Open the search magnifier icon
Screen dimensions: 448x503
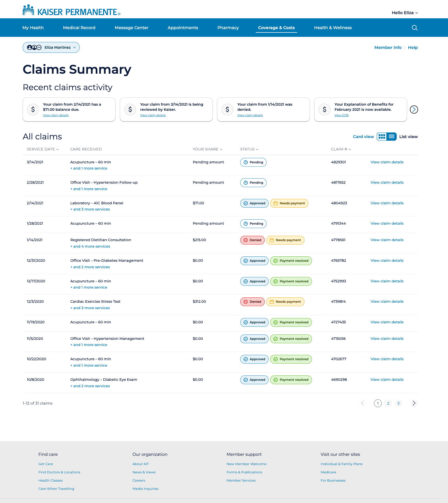click(x=414, y=28)
